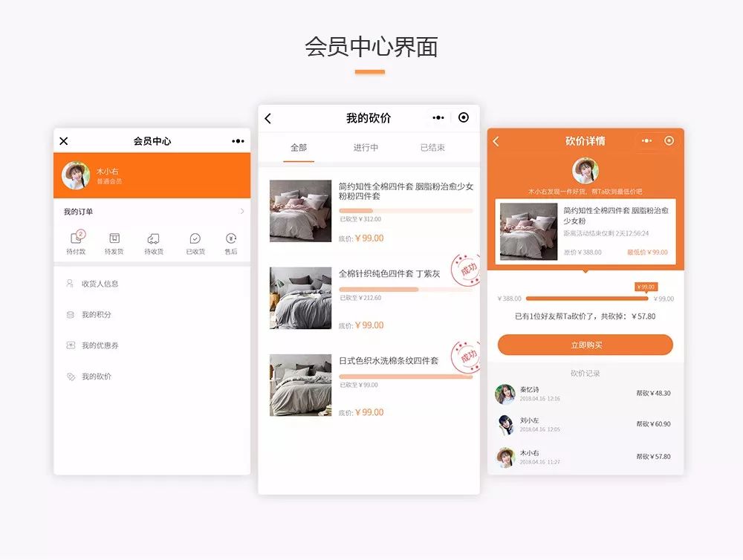Switch to the 进行中 tab
The height and width of the screenshot is (560, 743).
[x=366, y=148]
